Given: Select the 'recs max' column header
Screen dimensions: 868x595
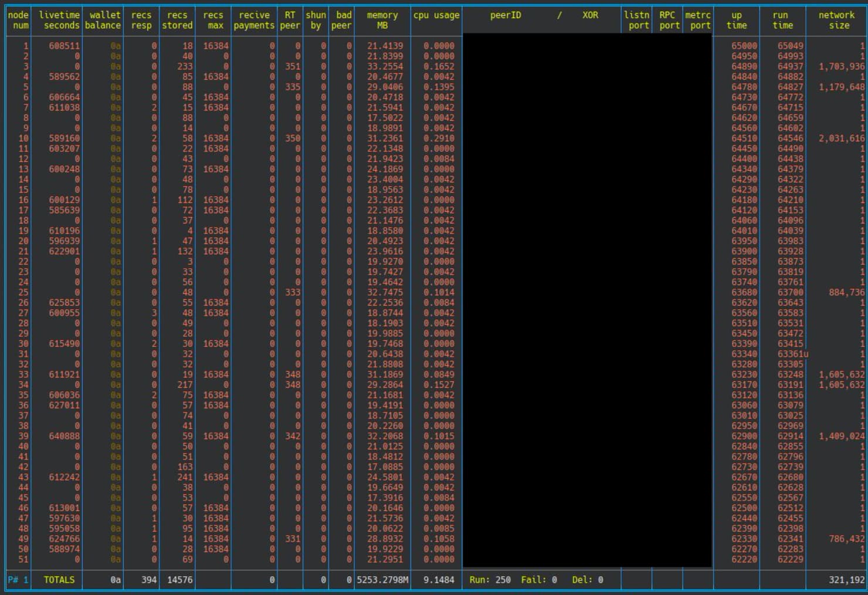Looking at the screenshot, I should coord(213,20).
